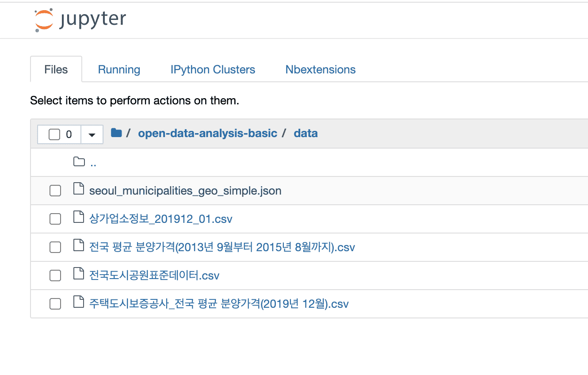Click file icon beside 주택도시보증공사 분양가격 csv
The width and height of the screenshot is (588, 375).
pyautogui.click(x=78, y=303)
